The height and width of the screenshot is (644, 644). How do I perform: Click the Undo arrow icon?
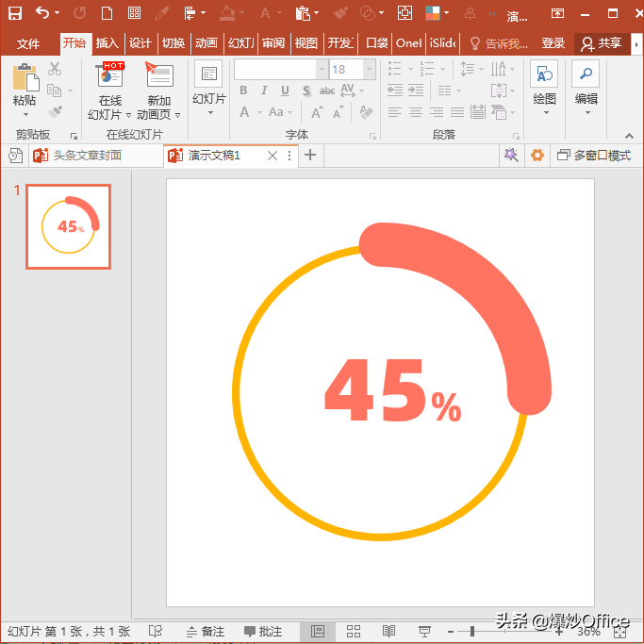[42, 13]
